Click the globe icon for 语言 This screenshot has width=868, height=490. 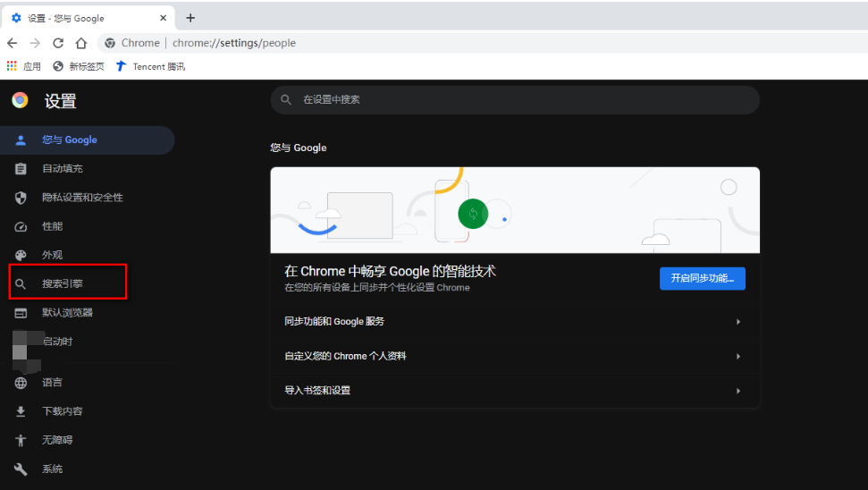tap(21, 383)
